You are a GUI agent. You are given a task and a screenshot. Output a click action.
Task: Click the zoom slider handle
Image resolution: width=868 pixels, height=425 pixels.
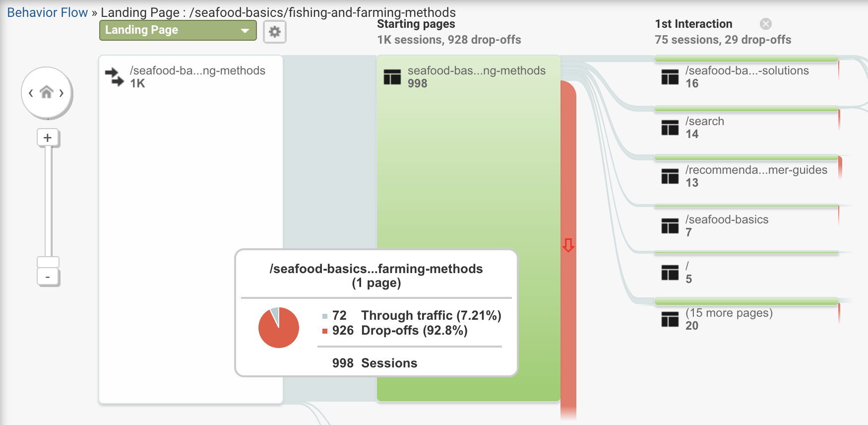(x=48, y=262)
